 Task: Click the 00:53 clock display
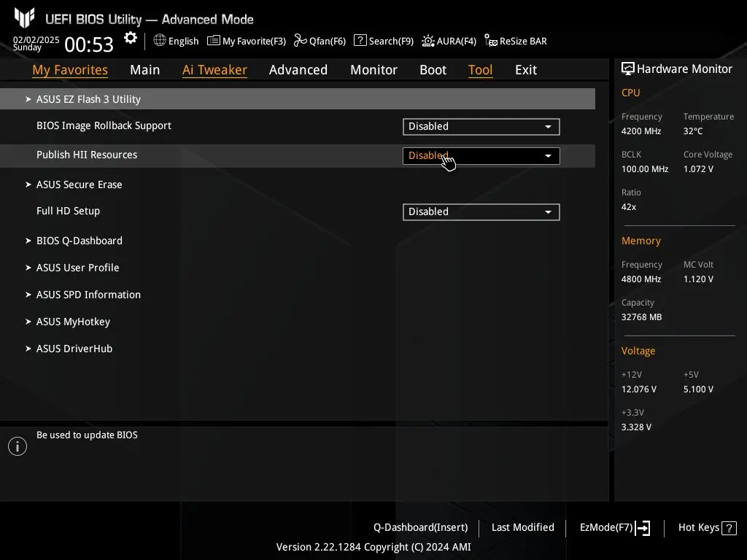89,44
